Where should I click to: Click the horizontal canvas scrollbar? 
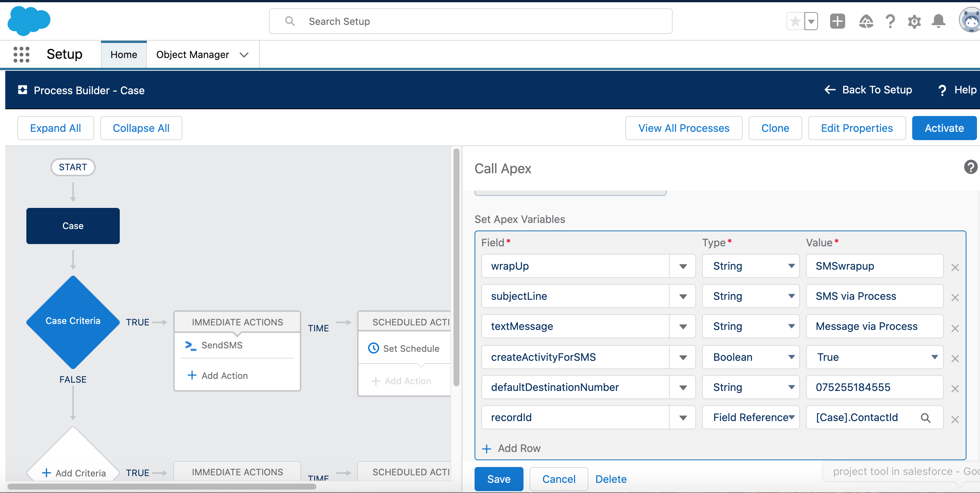coord(162,486)
